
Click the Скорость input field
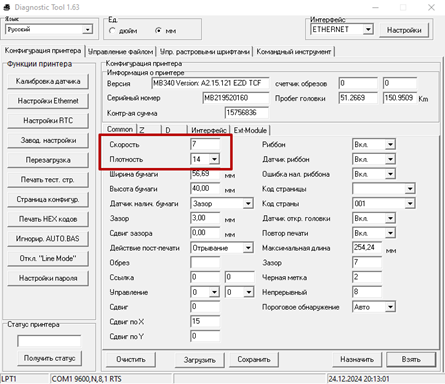pyautogui.click(x=205, y=144)
